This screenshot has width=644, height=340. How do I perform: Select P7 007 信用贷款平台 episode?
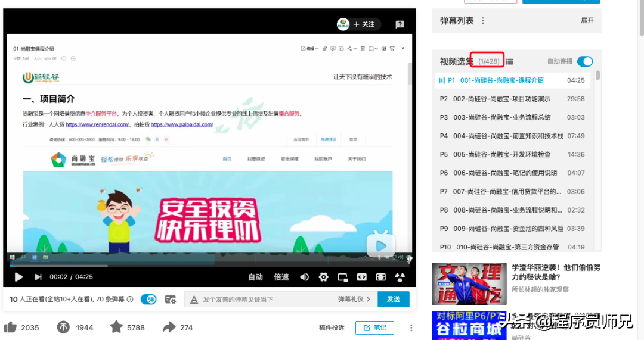(513, 192)
